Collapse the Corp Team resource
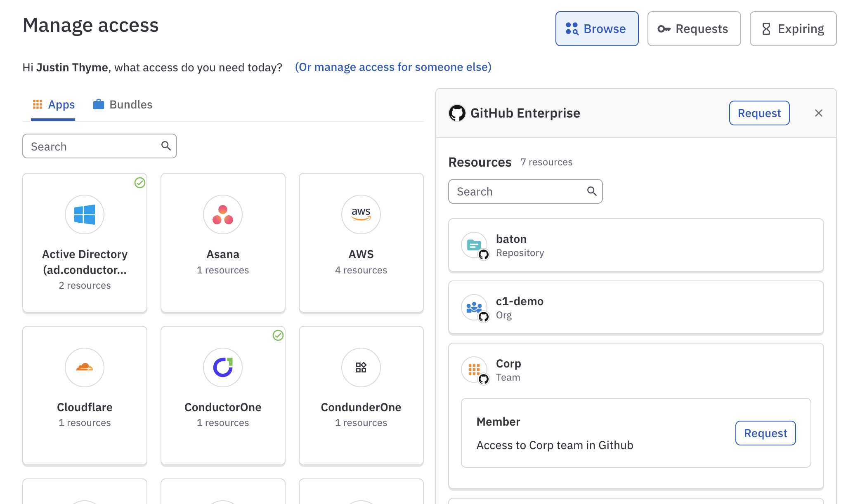The width and height of the screenshot is (860, 504). click(636, 370)
